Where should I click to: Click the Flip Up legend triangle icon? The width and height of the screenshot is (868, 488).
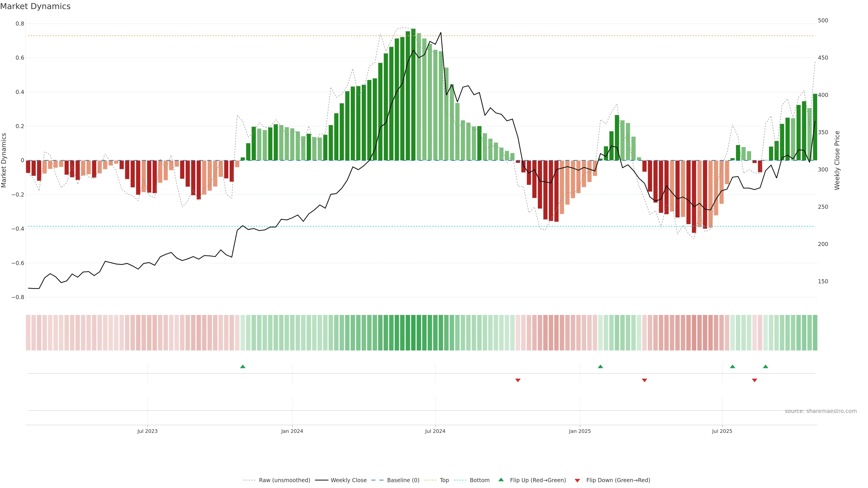(x=501, y=480)
